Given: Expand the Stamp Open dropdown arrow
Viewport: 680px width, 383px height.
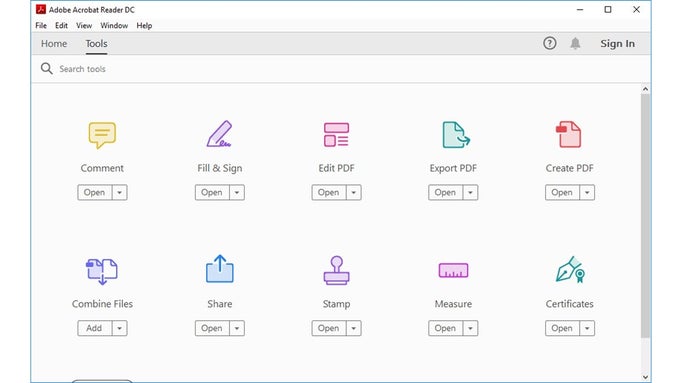Looking at the screenshot, I should coord(354,328).
